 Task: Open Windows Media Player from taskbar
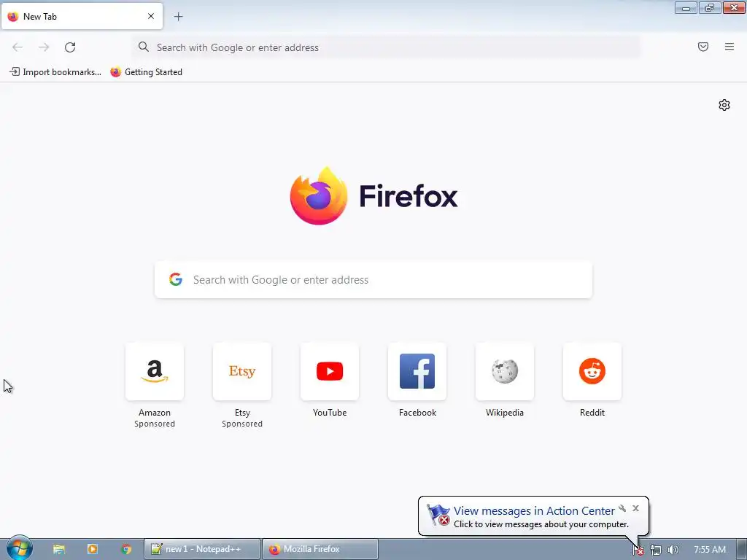pos(93,549)
